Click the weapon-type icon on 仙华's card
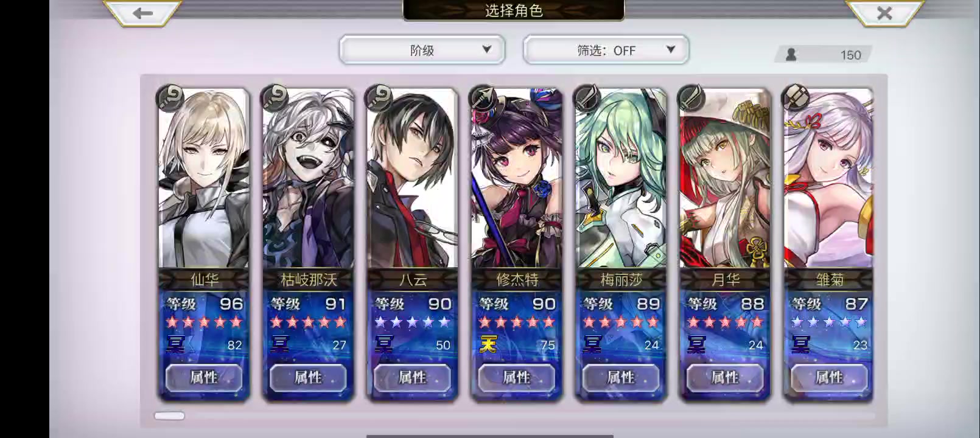Screen dimensions: 980x438 pyautogui.click(x=170, y=97)
